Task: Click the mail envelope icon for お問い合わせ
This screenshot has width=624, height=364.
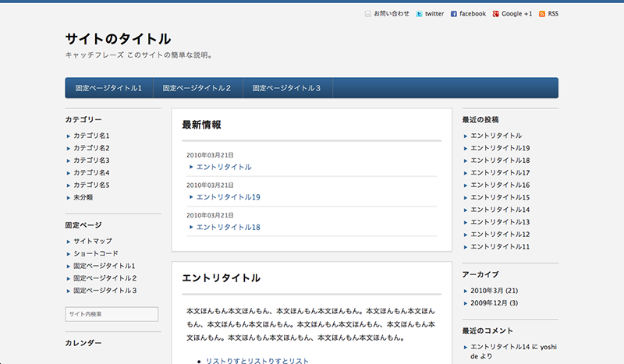Action: tap(368, 14)
